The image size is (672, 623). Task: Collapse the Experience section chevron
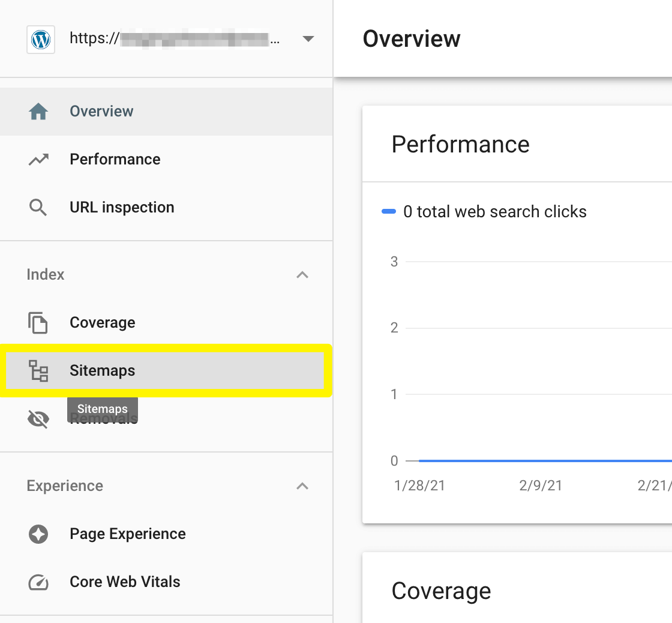[x=302, y=486]
